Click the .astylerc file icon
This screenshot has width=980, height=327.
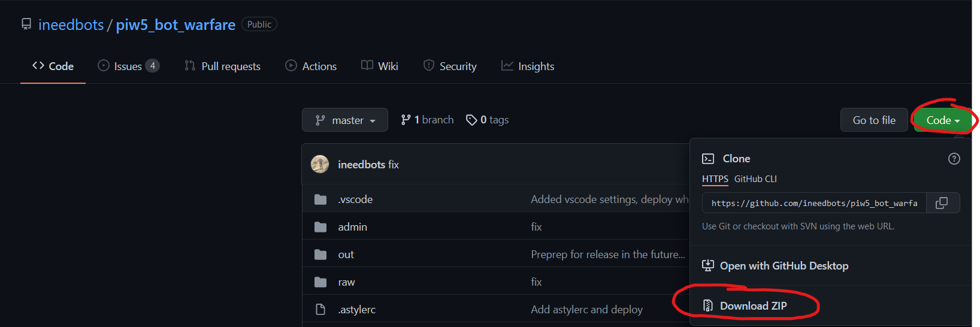[320, 310]
